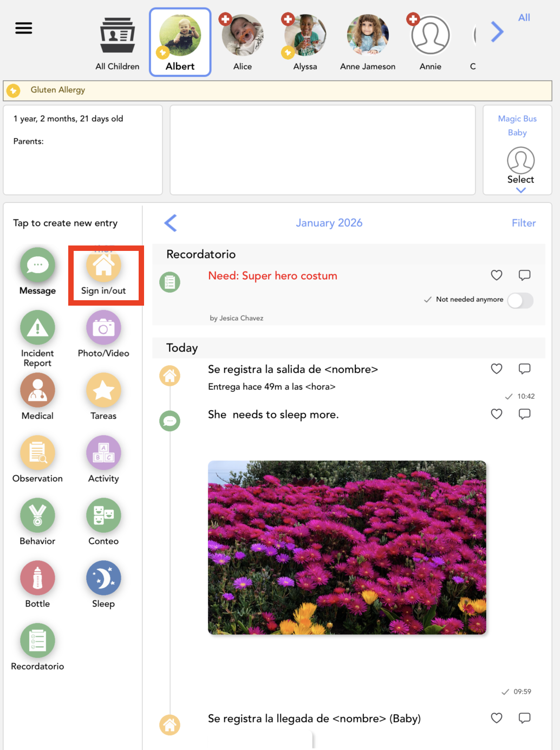Screen dimensions: 560x750
Task: Like the Super hero costum reminder
Action: [x=497, y=275]
